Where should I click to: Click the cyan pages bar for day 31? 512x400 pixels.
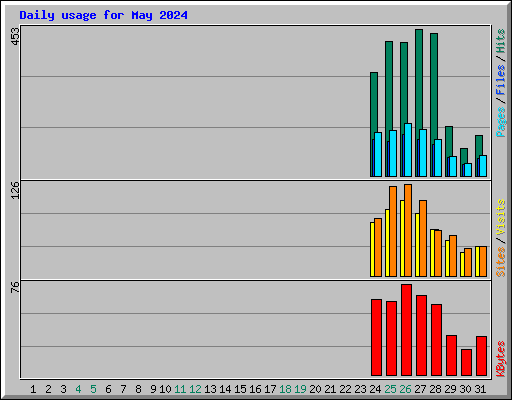[x=483, y=166]
